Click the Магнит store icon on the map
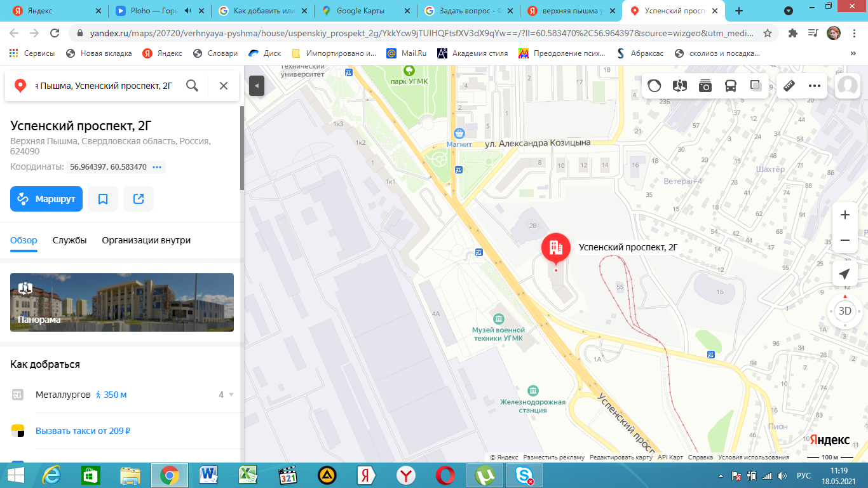Image resolution: width=868 pixels, height=488 pixels. click(x=459, y=133)
